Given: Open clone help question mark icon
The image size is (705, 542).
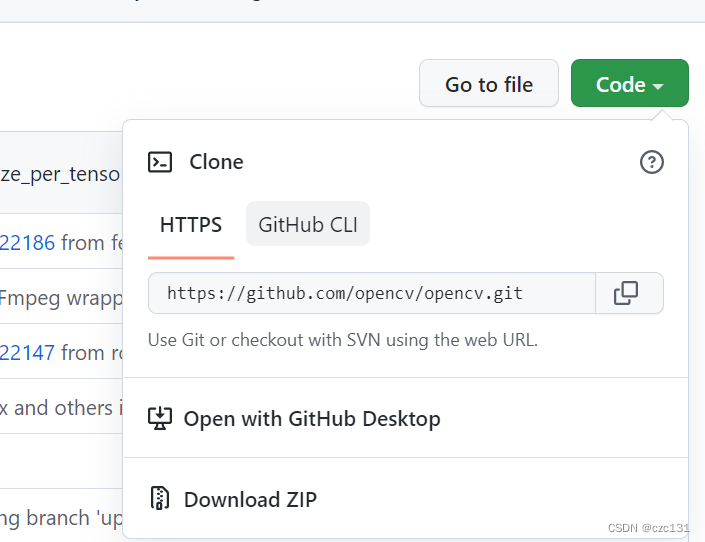Looking at the screenshot, I should pos(651,162).
